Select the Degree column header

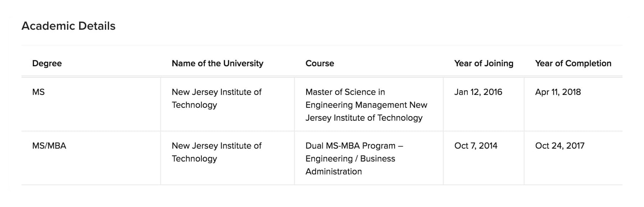47,63
